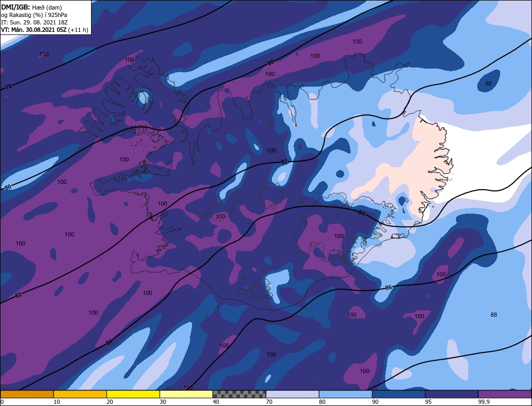Select the 'VT: Mán. 30.08.2021 05Z' valid time line
Image resolution: width=532 pixels, height=406 pixels.
point(45,30)
